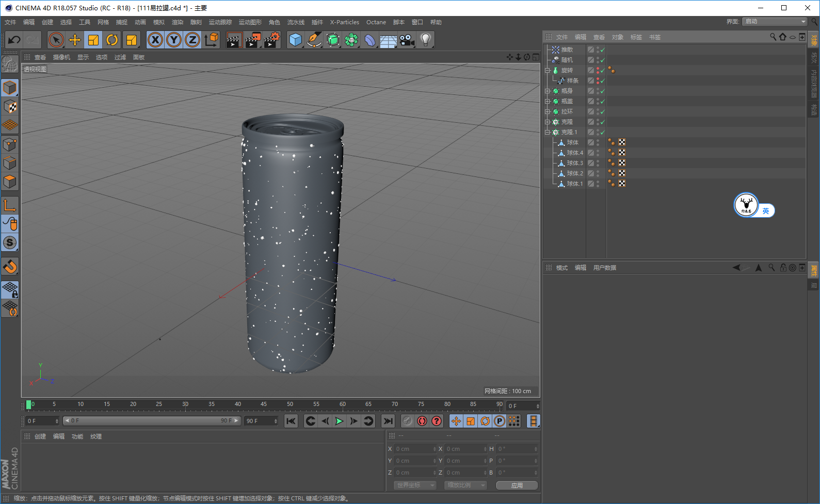Click the Light bulb icon
This screenshot has width=820, height=504.
click(425, 40)
